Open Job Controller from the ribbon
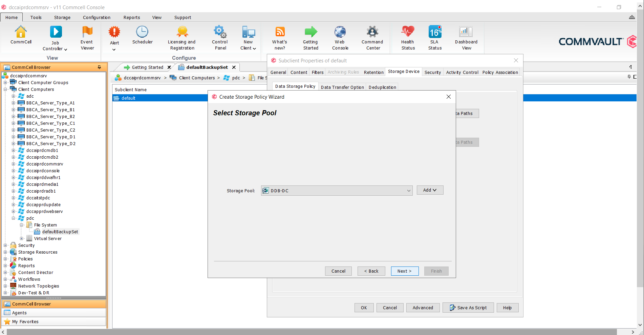644x335 pixels. coord(55,38)
